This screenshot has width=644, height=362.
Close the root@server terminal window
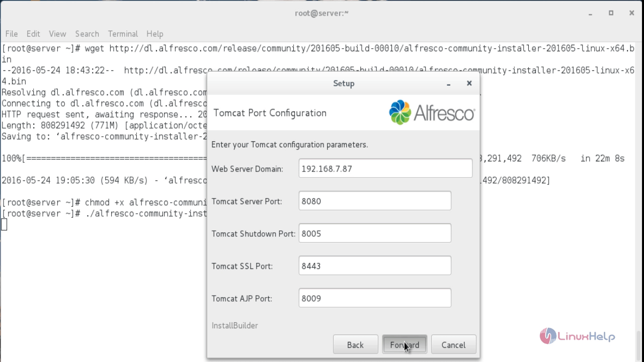(632, 13)
